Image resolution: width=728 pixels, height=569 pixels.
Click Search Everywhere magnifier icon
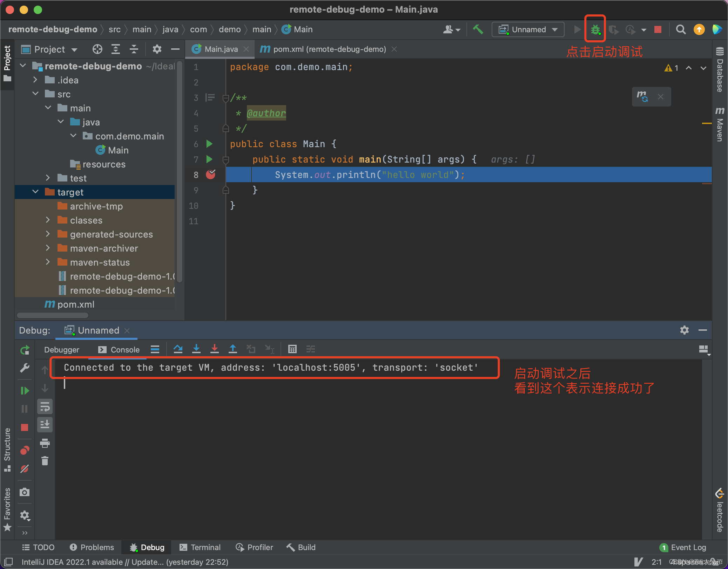pyautogui.click(x=681, y=29)
